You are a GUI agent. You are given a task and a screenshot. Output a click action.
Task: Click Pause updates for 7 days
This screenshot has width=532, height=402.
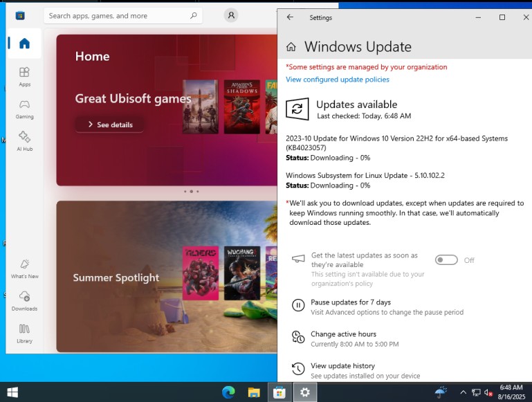(x=351, y=302)
